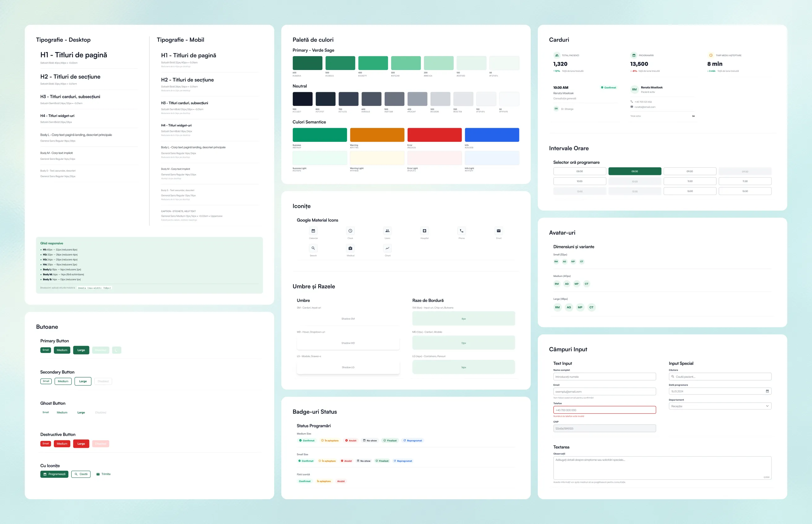Select the 08:00 time slot
This screenshot has width=812, height=524.
click(x=580, y=171)
